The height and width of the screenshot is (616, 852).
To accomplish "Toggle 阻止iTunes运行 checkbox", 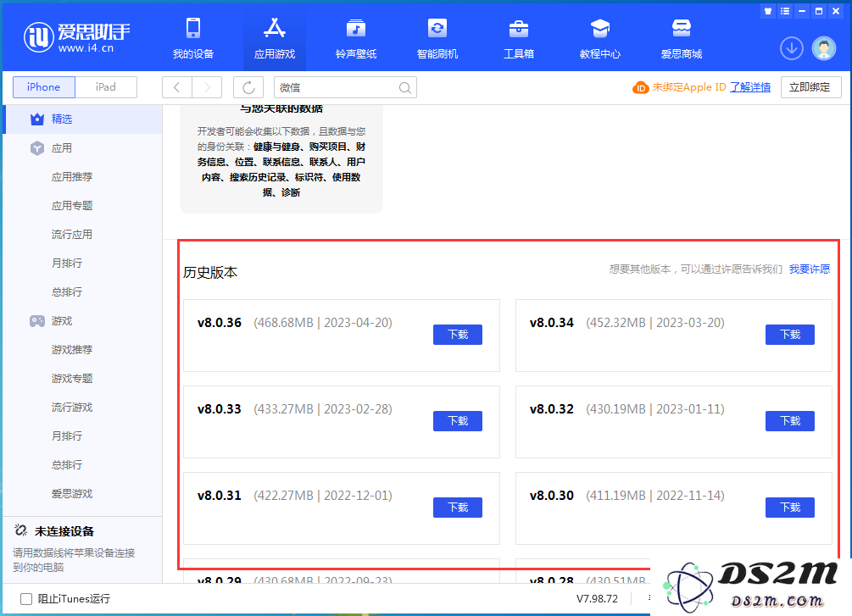I will click(x=26, y=598).
